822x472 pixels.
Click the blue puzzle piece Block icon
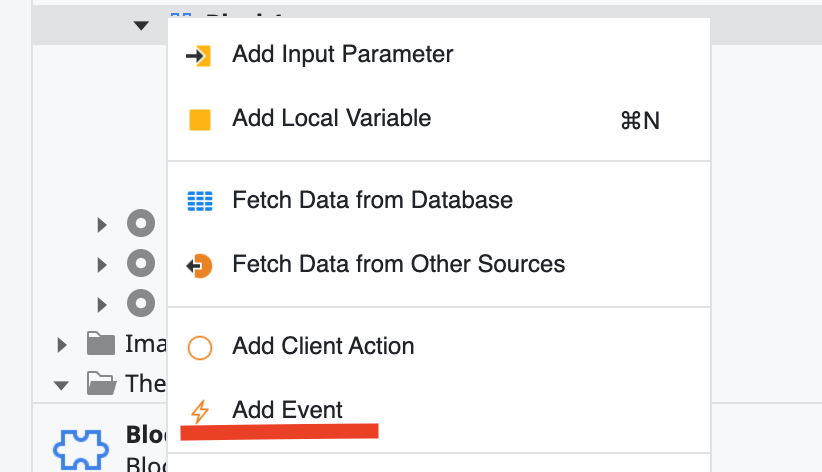tap(81, 449)
